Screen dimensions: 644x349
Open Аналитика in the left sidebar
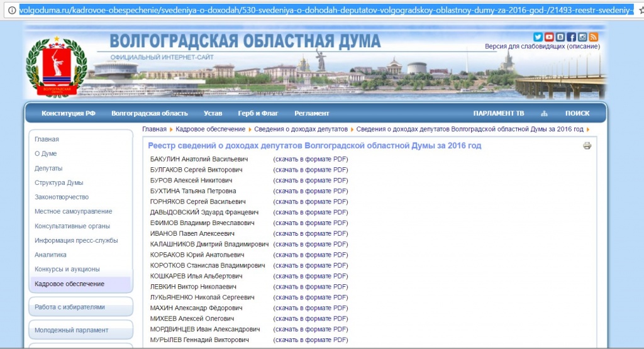point(50,255)
